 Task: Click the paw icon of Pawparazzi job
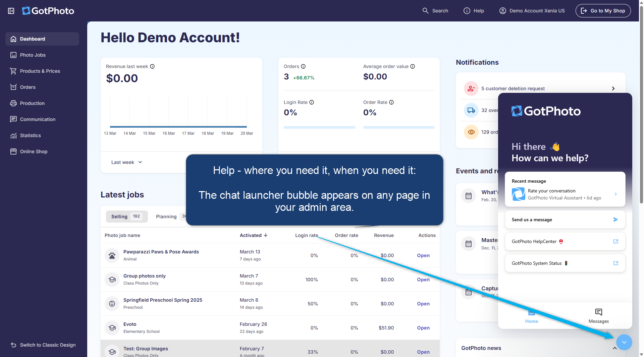coord(112,255)
